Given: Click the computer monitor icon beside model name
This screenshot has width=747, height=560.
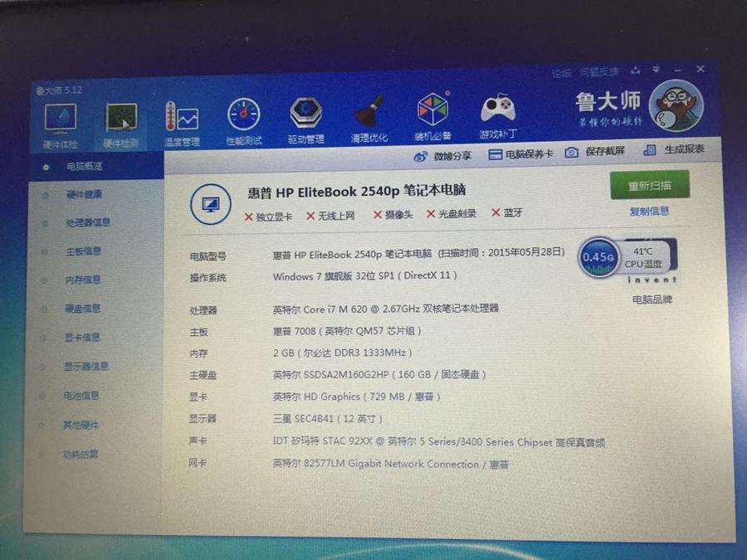Looking at the screenshot, I should (211, 204).
